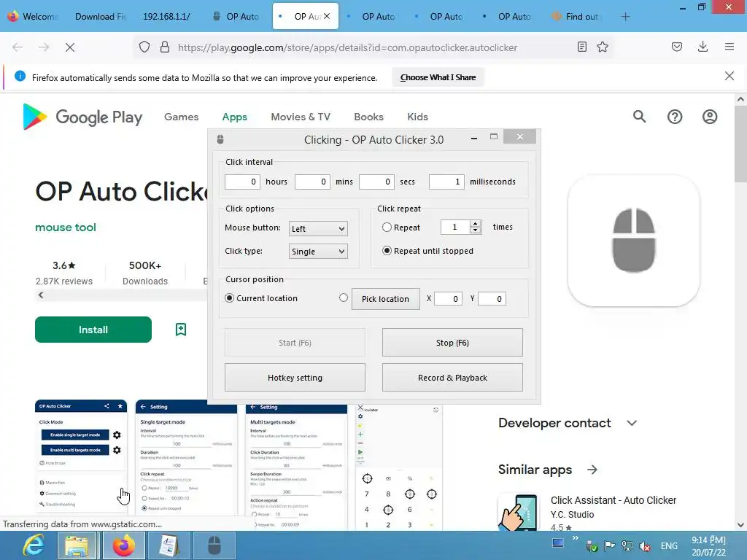Open the Books section
Image resolution: width=747 pixels, height=560 pixels.
tap(368, 117)
